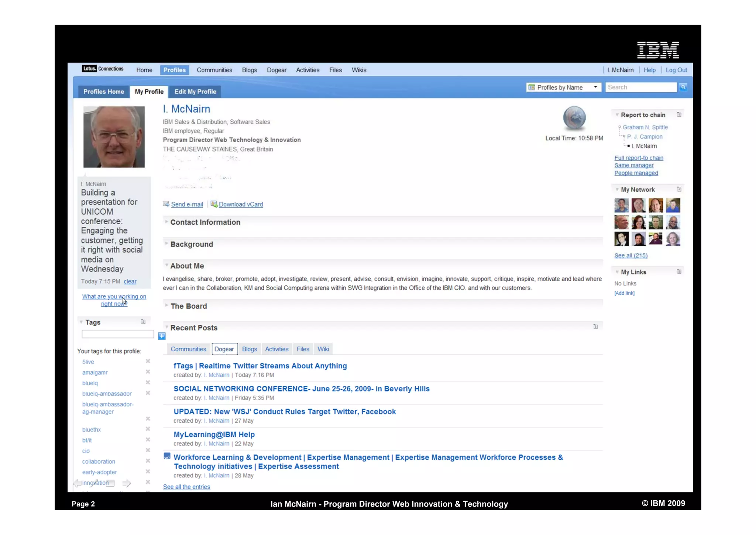Remove the bt/it tag
This screenshot has width=756, height=535.
[x=148, y=440]
